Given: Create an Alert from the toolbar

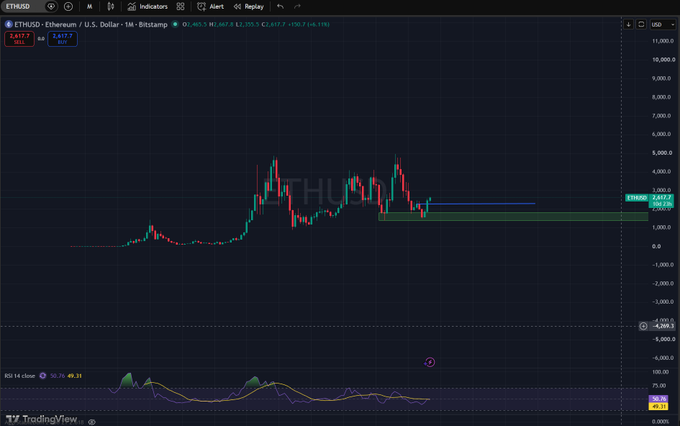Looking at the screenshot, I should pos(210,7).
